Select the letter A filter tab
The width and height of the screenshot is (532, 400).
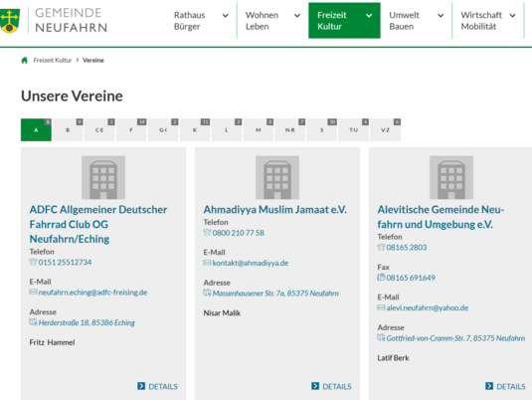point(36,129)
